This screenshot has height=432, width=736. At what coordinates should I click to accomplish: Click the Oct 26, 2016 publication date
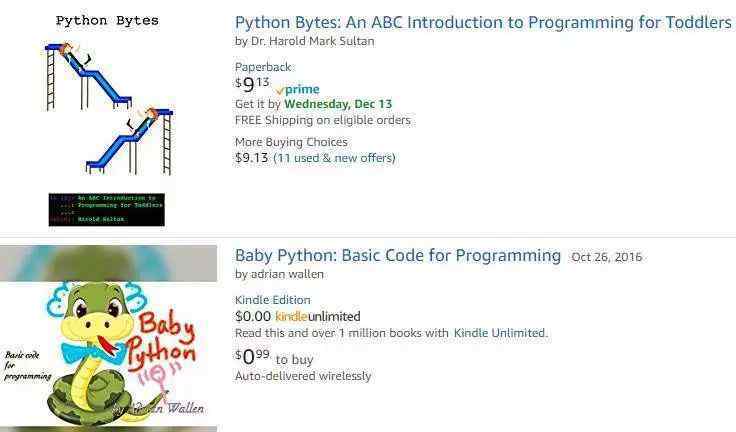tap(606, 257)
